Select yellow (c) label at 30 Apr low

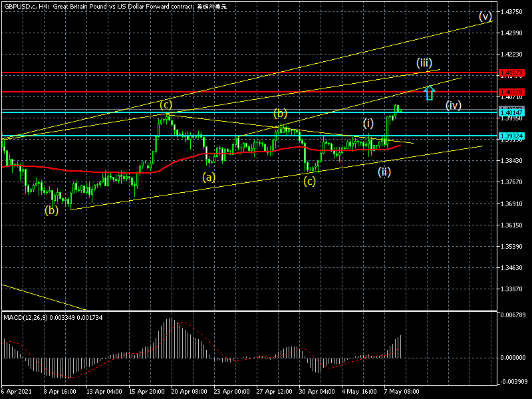pyautogui.click(x=309, y=182)
